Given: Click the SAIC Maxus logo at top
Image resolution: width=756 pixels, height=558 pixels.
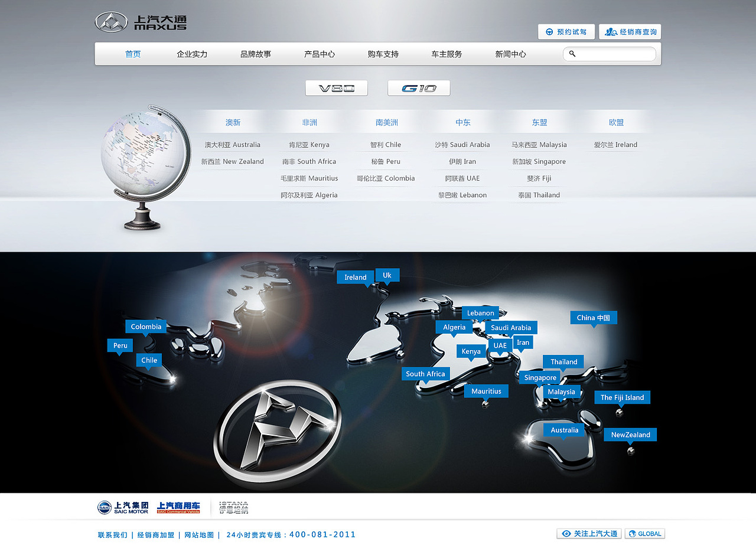Looking at the screenshot, I should click(x=141, y=22).
